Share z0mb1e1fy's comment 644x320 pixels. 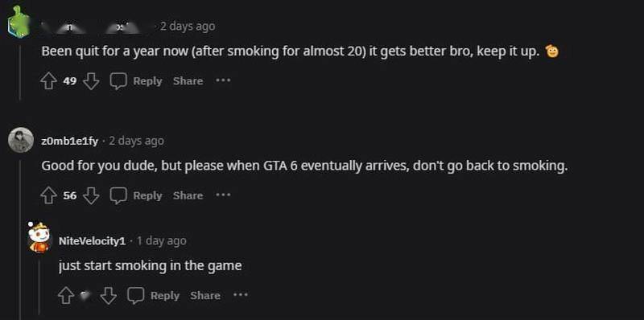pos(188,195)
